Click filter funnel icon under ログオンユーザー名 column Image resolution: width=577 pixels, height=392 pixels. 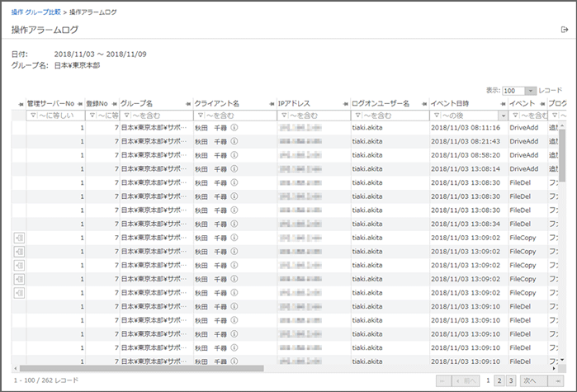[x=357, y=116]
